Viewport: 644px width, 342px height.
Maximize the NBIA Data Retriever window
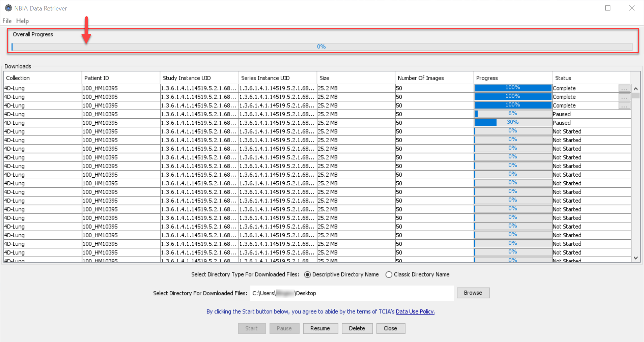[x=608, y=8]
